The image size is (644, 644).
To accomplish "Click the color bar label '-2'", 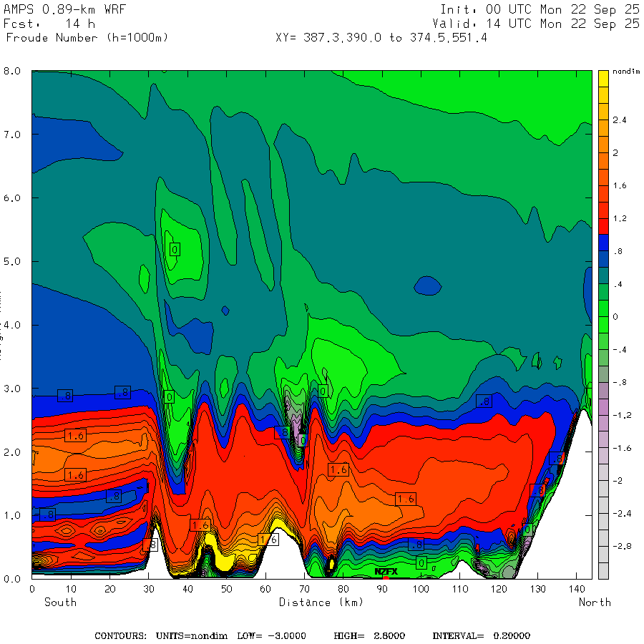I will [x=618, y=481].
